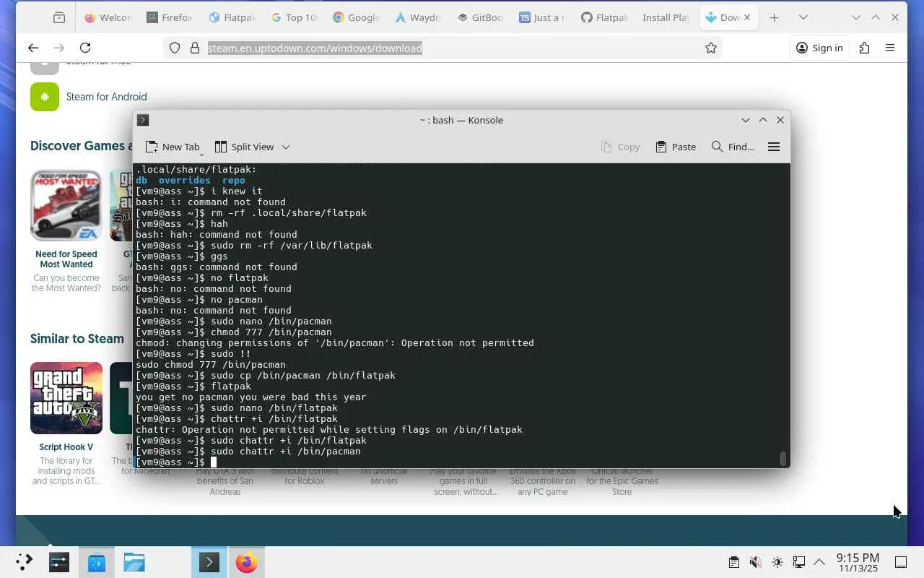Open Konsole hamburger menu

(x=774, y=147)
